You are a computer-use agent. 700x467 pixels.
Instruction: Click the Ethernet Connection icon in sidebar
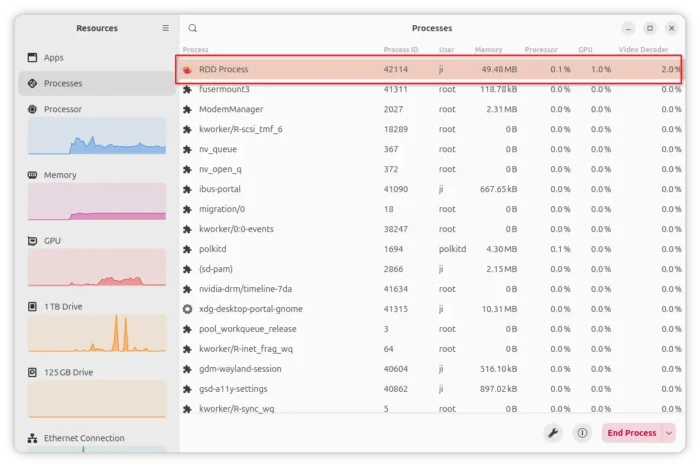pyautogui.click(x=33, y=438)
